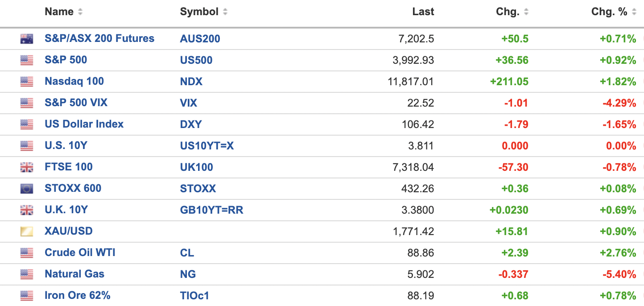Click the US flag beside Crude Oil WTI
644x306 pixels.
tap(27, 253)
